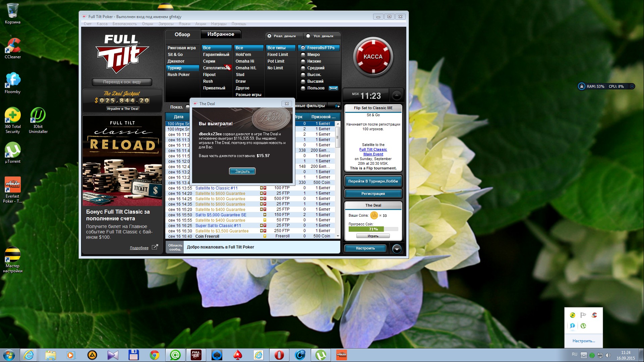Open Награды menu
This screenshot has height=362, width=644.
pos(219,24)
